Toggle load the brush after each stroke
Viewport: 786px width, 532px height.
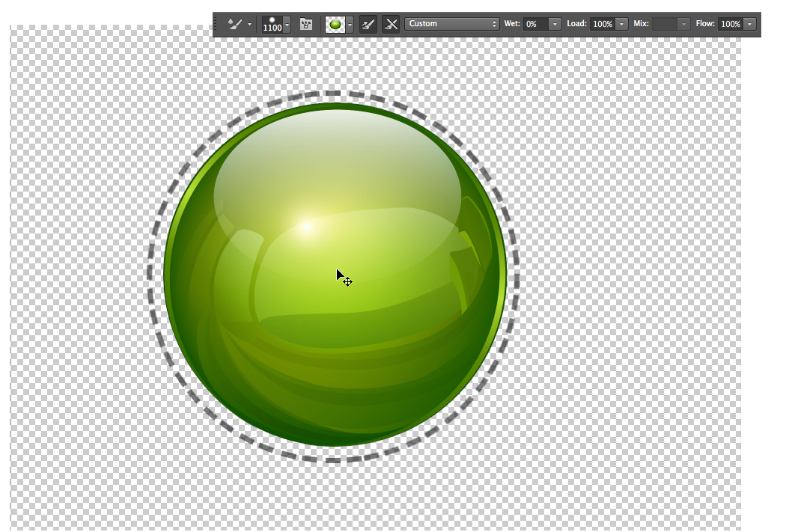368,24
